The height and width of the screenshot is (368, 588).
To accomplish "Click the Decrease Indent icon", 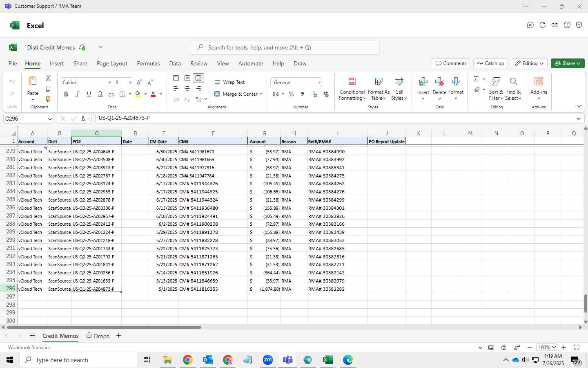I will 176,99.
